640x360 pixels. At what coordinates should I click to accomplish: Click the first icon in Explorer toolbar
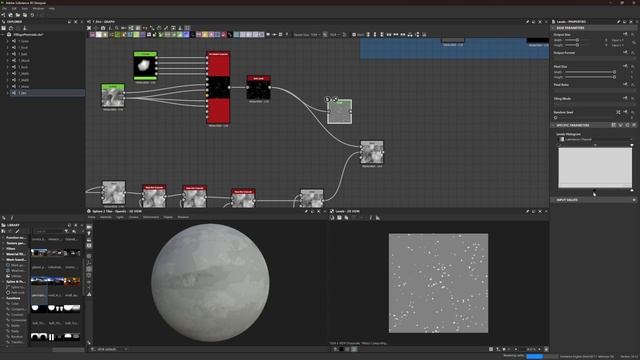point(4,28)
